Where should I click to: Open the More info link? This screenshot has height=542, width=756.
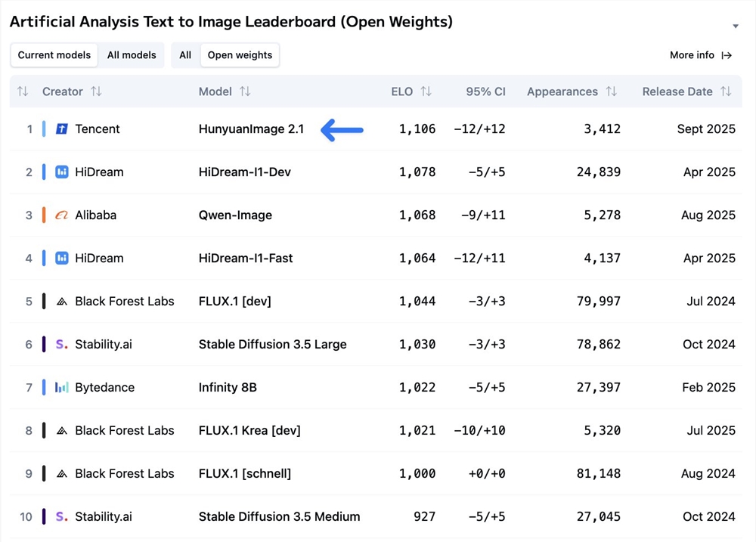click(x=700, y=55)
